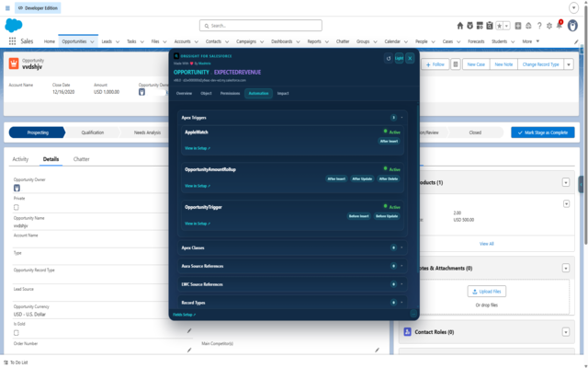Image resolution: width=588 pixels, height=368 pixels.
Task: Switch to the Overview tab in OrgSight
Action: coord(184,94)
